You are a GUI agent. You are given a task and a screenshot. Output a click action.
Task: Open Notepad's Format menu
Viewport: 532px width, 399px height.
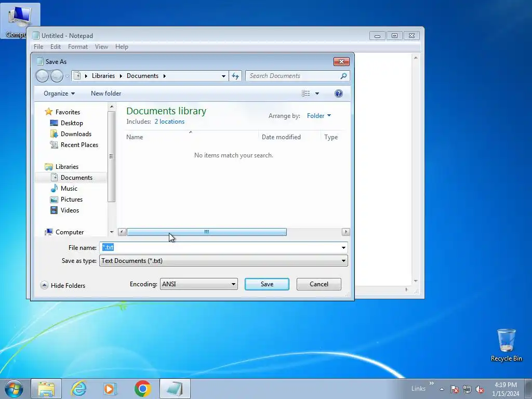(78, 47)
